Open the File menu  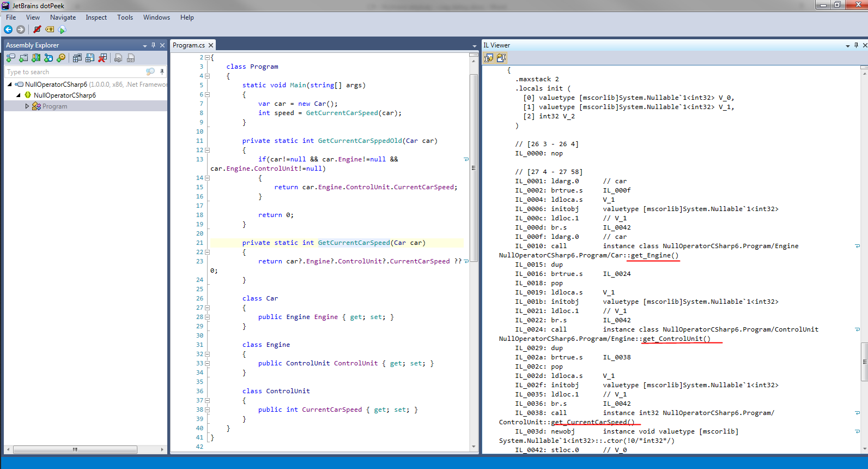pyautogui.click(x=11, y=17)
